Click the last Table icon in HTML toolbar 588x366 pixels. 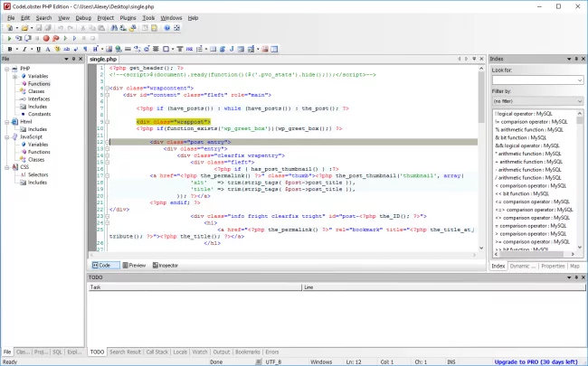click(274, 49)
